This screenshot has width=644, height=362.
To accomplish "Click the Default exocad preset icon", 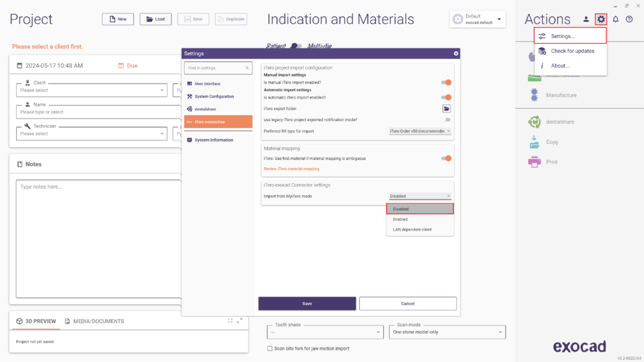I will pyautogui.click(x=457, y=19).
